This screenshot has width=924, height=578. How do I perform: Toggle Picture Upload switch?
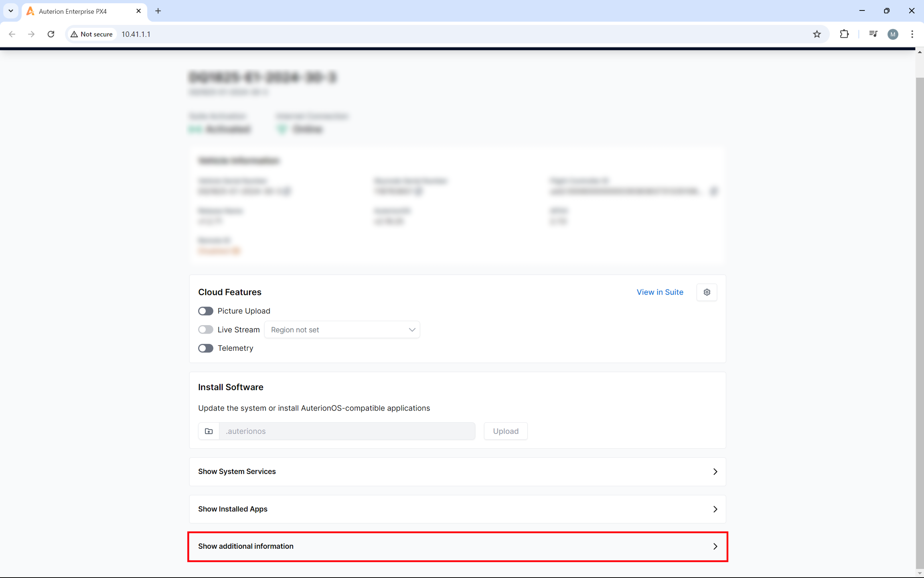pos(206,311)
